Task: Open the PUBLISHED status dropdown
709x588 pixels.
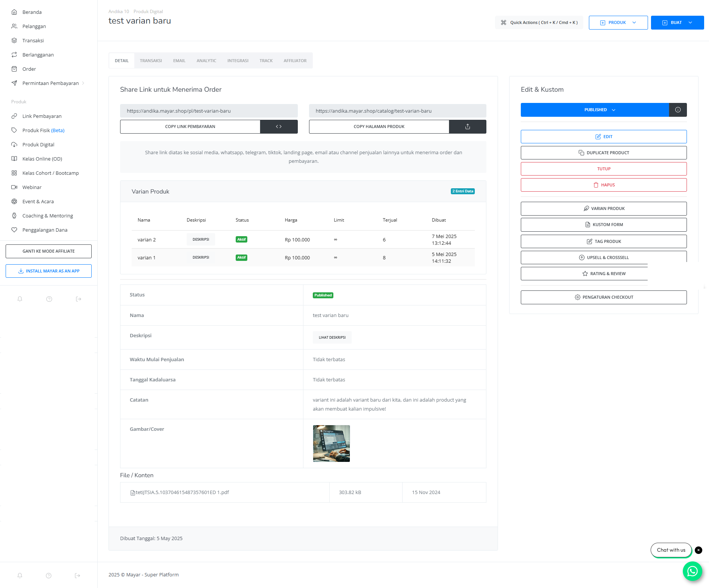Action: coord(595,110)
